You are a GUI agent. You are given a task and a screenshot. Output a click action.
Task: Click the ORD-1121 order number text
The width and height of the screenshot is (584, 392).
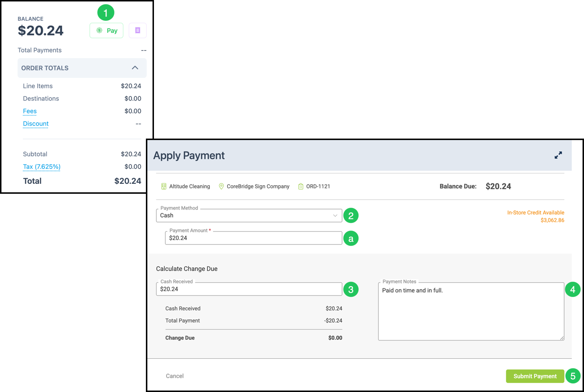point(318,186)
